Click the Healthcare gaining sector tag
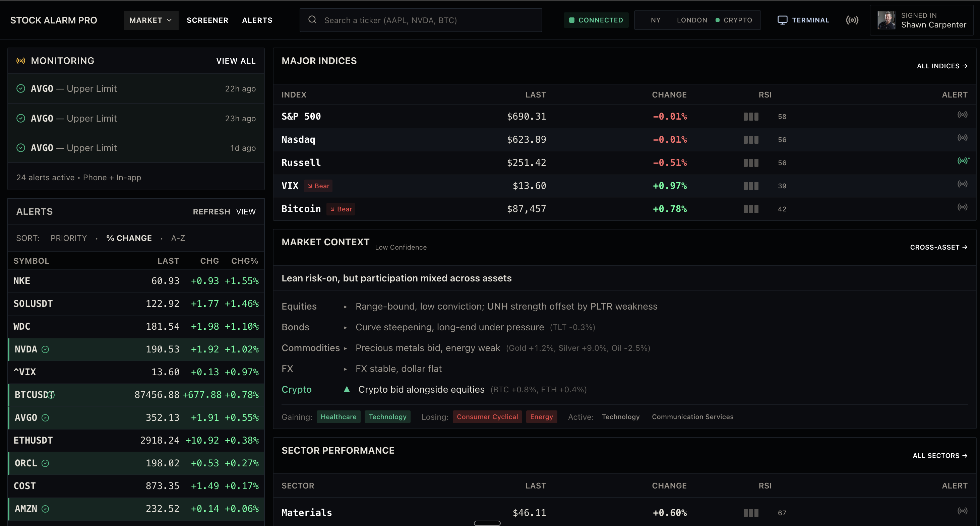 coord(339,417)
